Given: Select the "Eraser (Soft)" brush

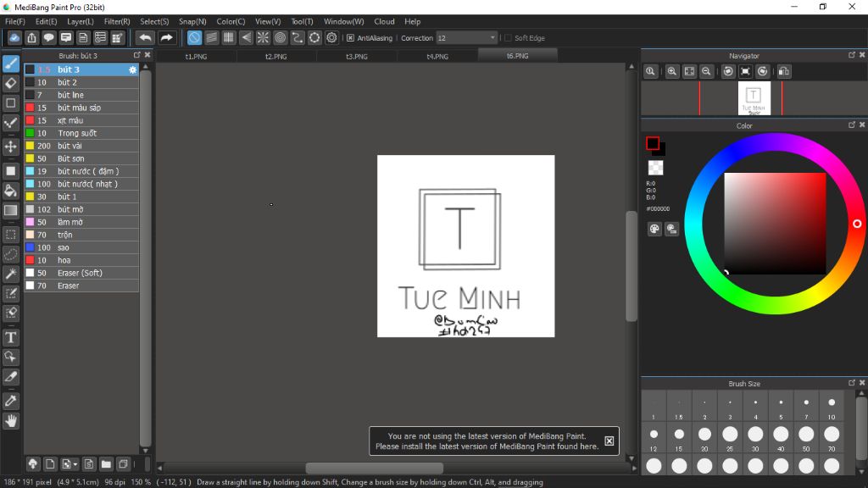Looking at the screenshot, I should point(81,274).
